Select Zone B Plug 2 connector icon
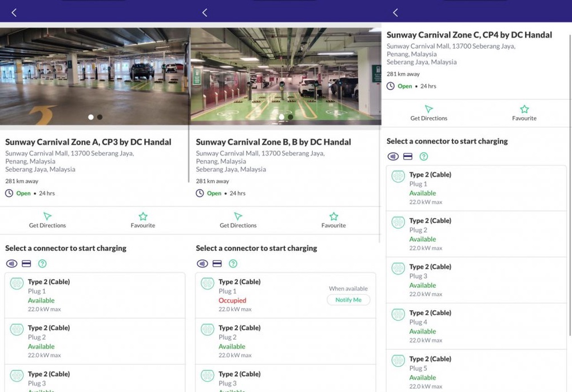This screenshot has height=392, width=572. point(208,329)
